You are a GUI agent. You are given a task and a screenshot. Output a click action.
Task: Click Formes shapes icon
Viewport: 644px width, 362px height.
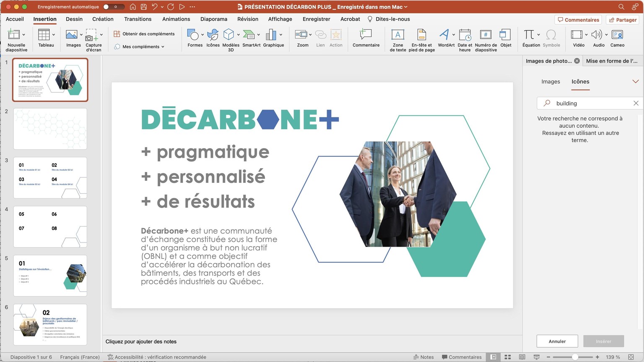[193, 34]
